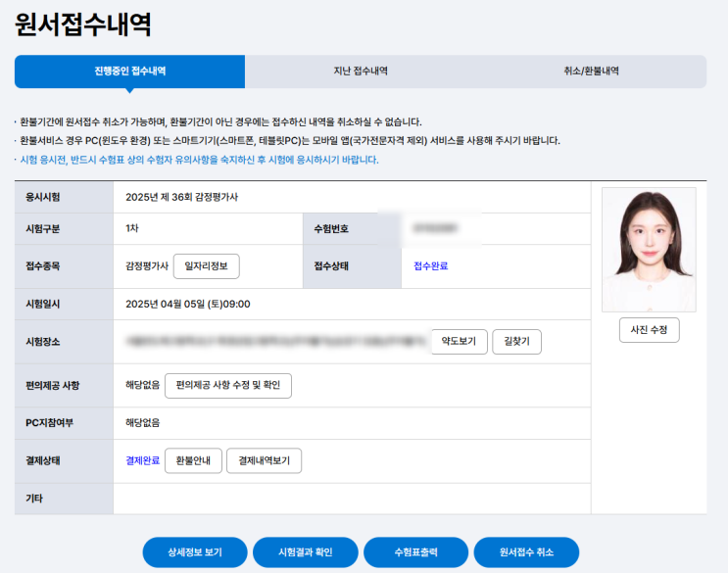Select exam date 2025년 04월 05일 (토)09:00

coord(187,305)
